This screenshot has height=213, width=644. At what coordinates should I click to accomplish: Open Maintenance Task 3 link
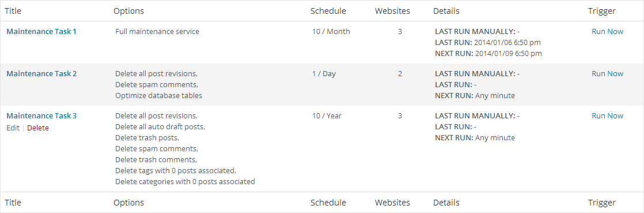coord(41,116)
